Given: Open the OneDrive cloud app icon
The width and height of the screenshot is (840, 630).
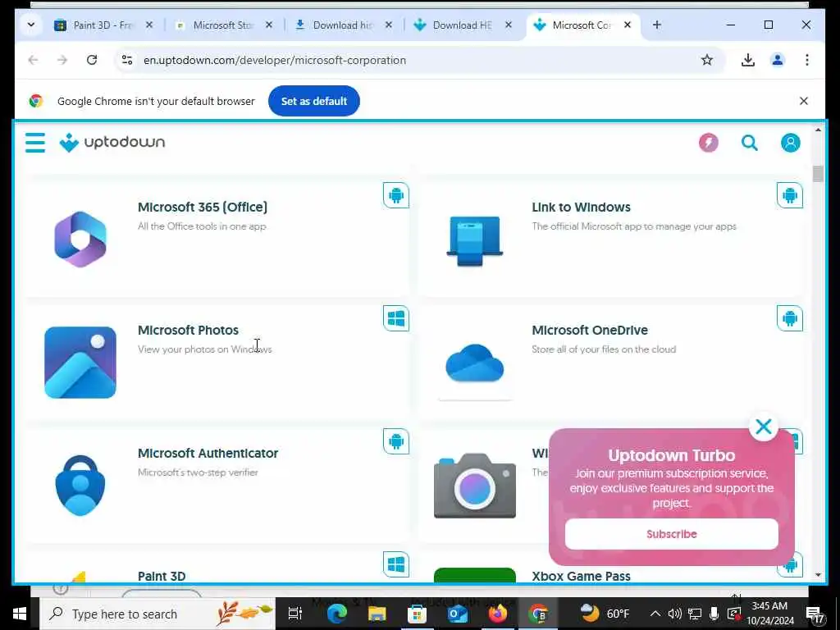Looking at the screenshot, I should pyautogui.click(x=475, y=363).
